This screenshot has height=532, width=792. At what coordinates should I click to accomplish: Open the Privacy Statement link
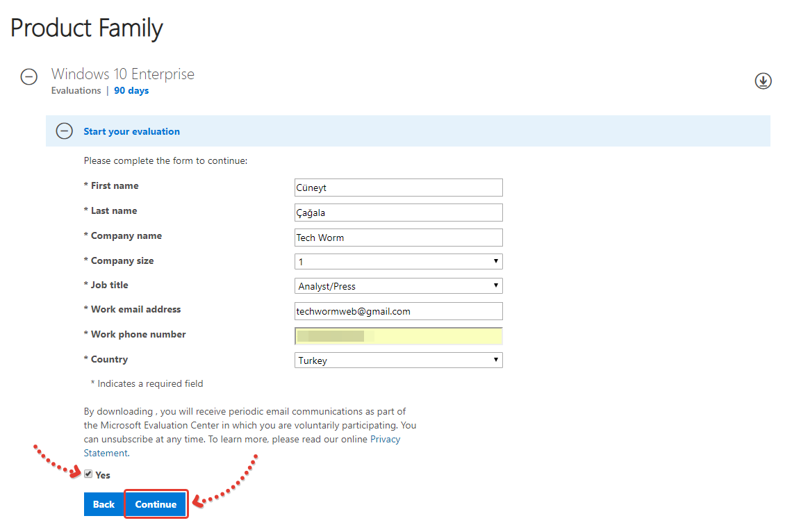[x=385, y=440]
